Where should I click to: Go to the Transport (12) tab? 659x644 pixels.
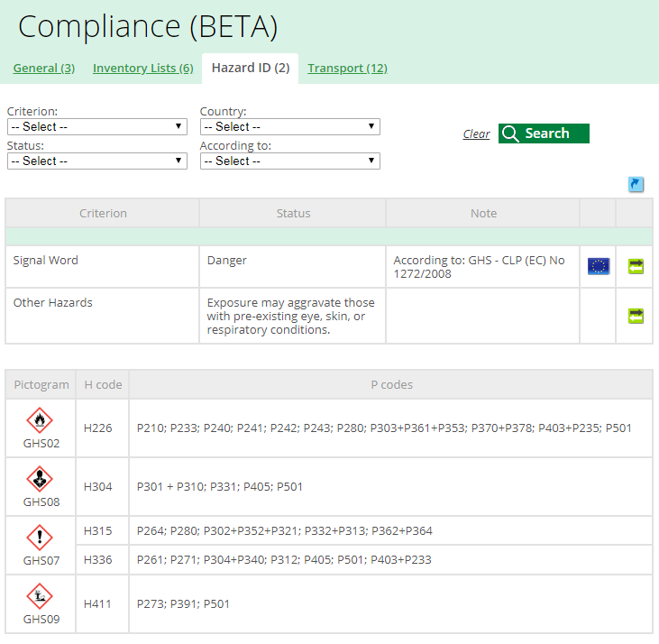[347, 69]
